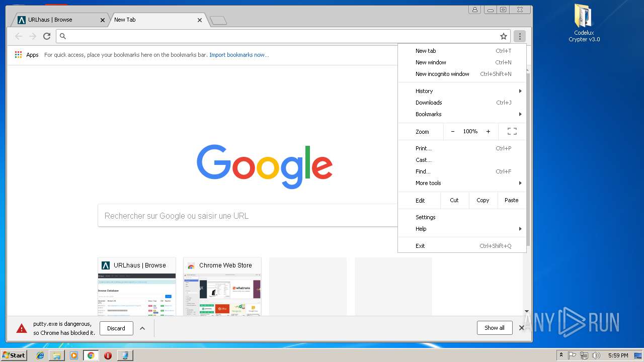The height and width of the screenshot is (362, 644).
Task: Show hidden system tray icons
Action: pyautogui.click(x=561, y=355)
